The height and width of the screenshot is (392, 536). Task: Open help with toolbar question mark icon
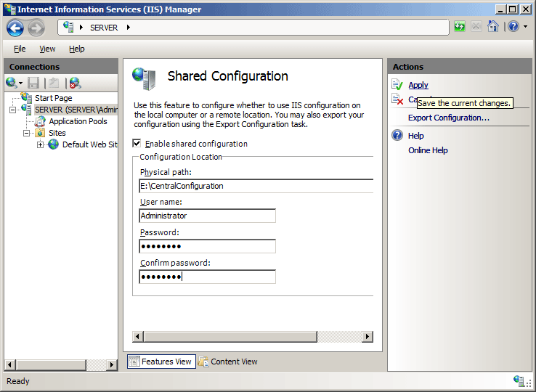click(513, 26)
